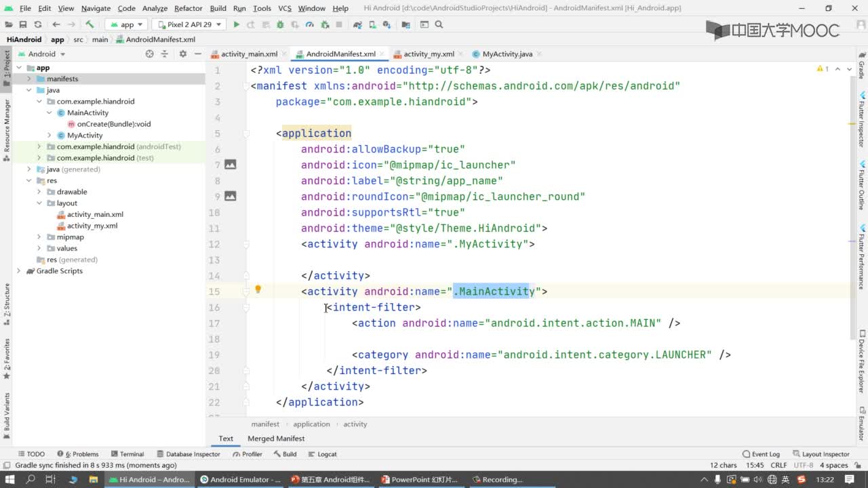868x488 pixels.
Task: Click the Sync Project with Gradle icon
Action: [357, 24]
